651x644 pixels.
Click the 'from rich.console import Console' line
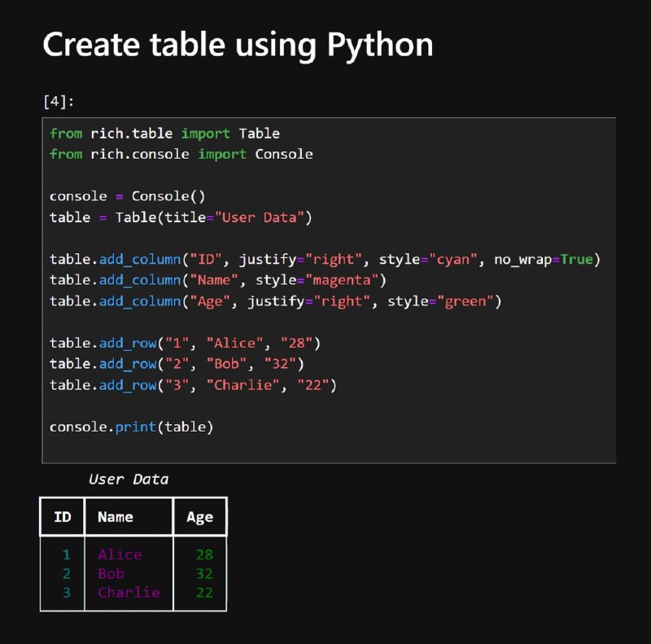pos(181,154)
